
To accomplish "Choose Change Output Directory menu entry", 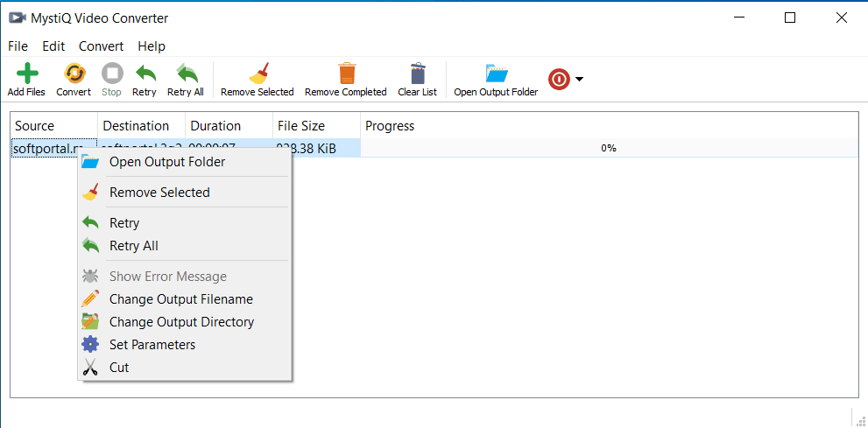I will 181,322.
